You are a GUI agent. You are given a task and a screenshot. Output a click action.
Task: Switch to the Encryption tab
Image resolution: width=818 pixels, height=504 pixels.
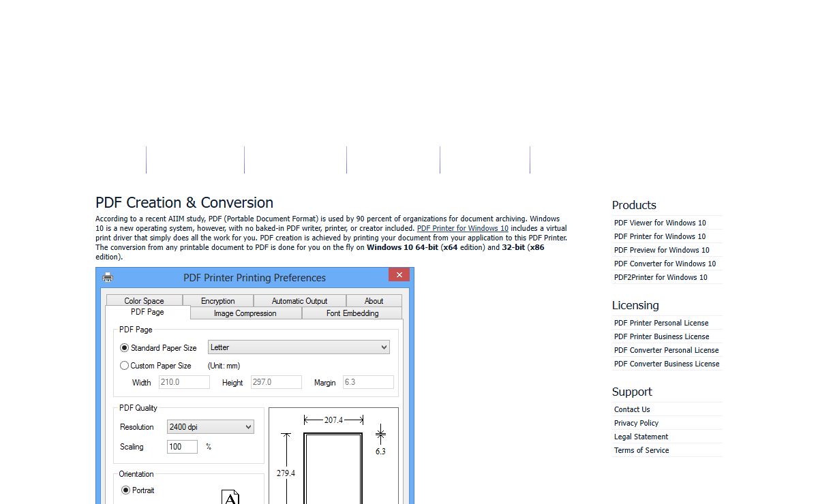(218, 301)
